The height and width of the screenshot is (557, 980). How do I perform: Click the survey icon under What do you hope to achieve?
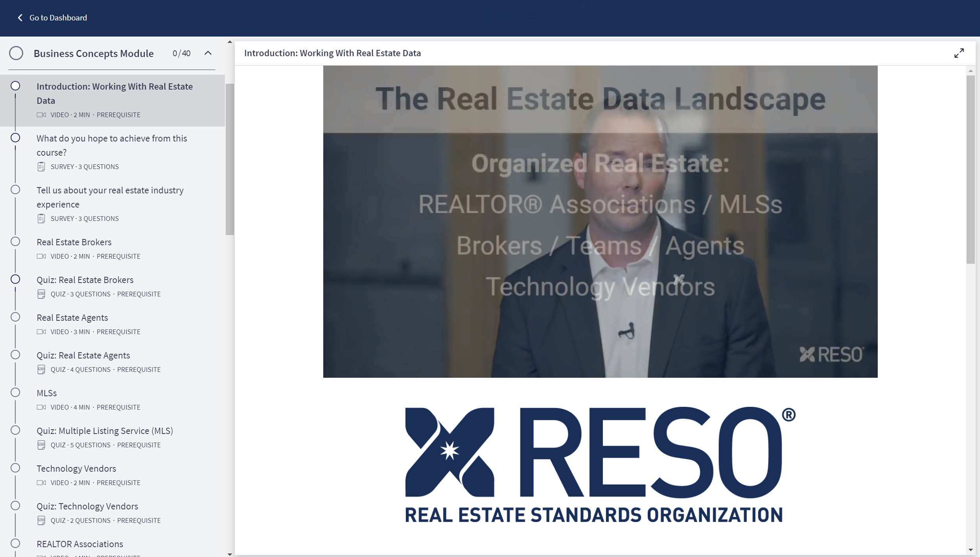[x=41, y=167]
